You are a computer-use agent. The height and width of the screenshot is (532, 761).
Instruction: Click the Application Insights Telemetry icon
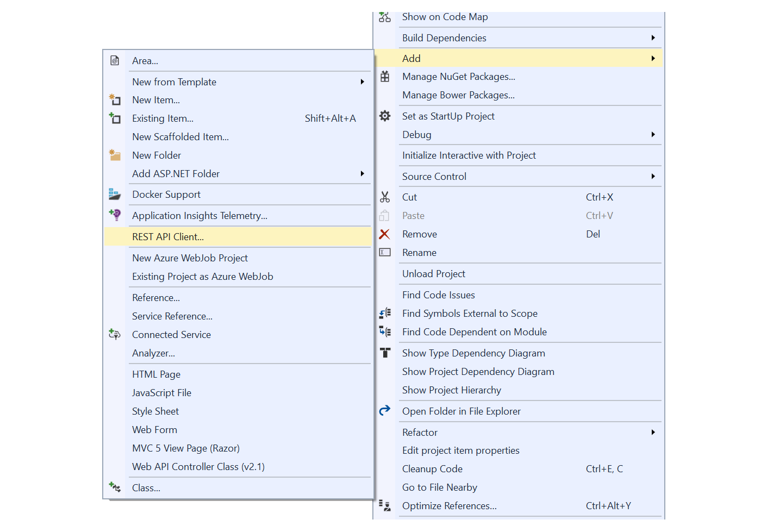(115, 215)
